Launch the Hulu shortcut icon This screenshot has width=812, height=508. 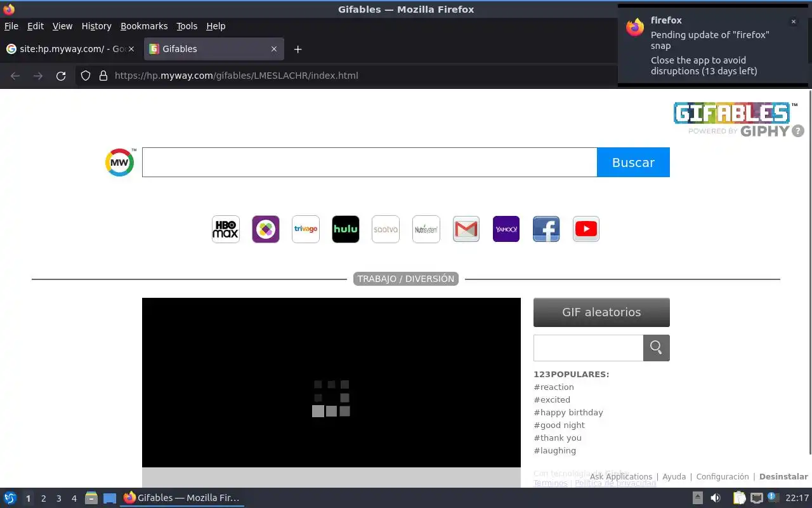(x=346, y=229)
